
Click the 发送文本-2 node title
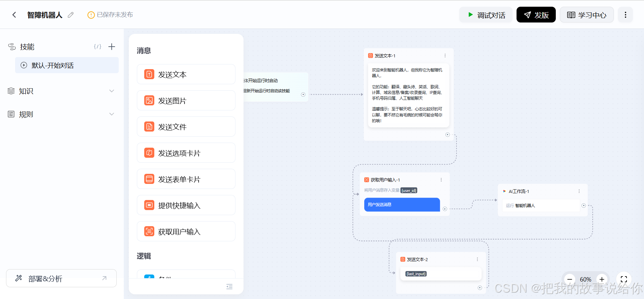pyautogui.click(x=417, y=259)
